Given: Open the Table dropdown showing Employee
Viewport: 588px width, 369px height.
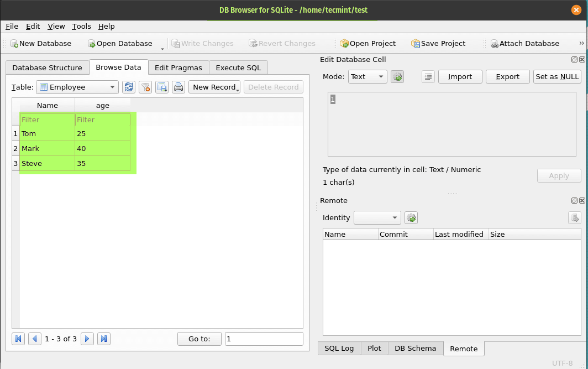Looking at the screenshot, I should click(77, 87).
